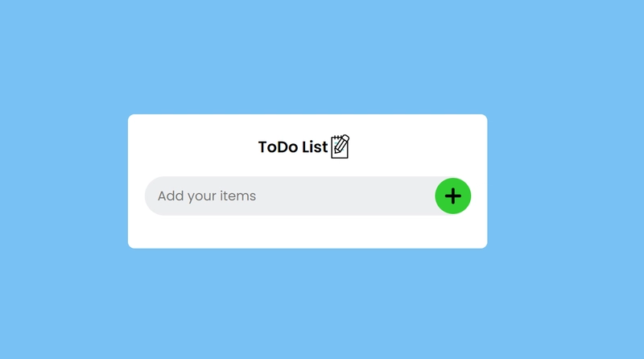The height and width of the screenshot is (359, 644).
Task: Tap the black plus symbol inside the green circle
Action: coord(452,196)
